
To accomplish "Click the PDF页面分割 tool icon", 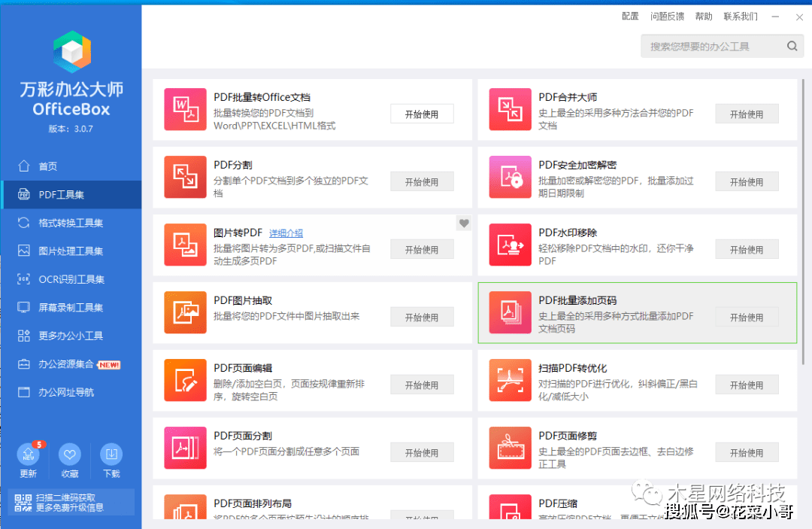I will pos(185,448).
